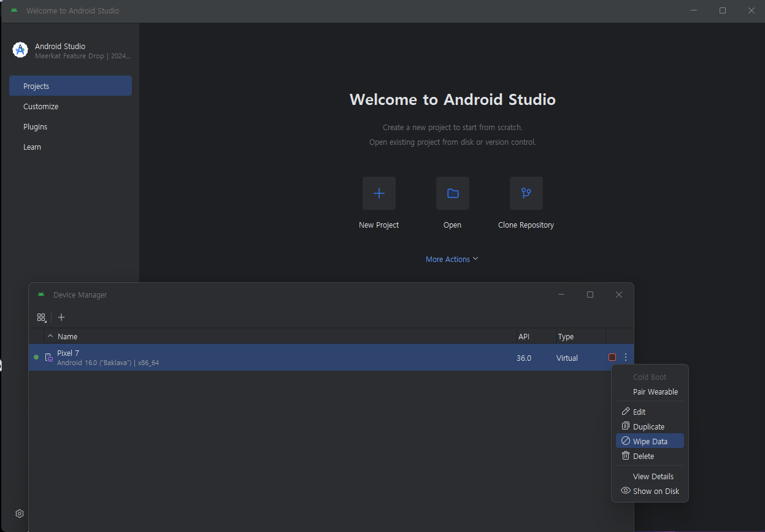Open settings gear in Welcome window
765x532 pixels.
(x=20, y=514)
